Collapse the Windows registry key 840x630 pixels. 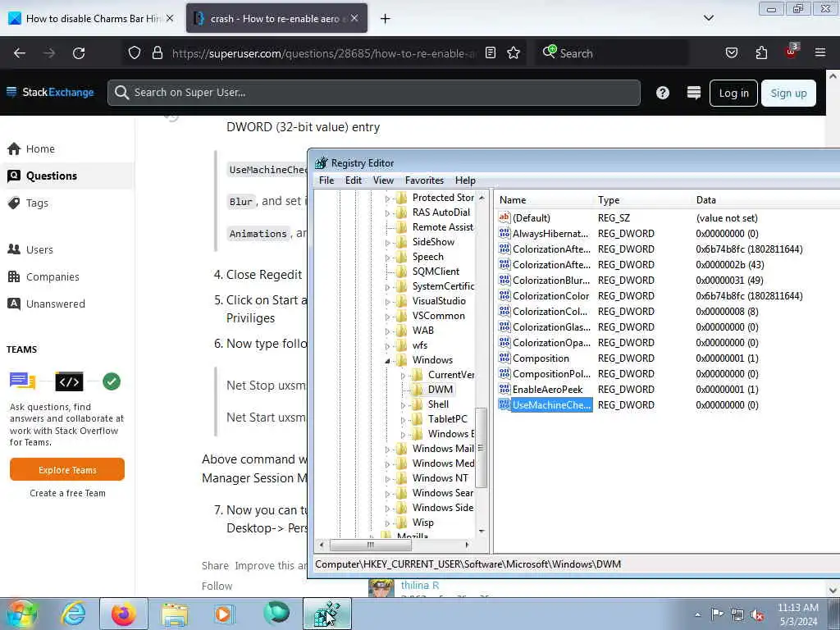click(387, 361)
